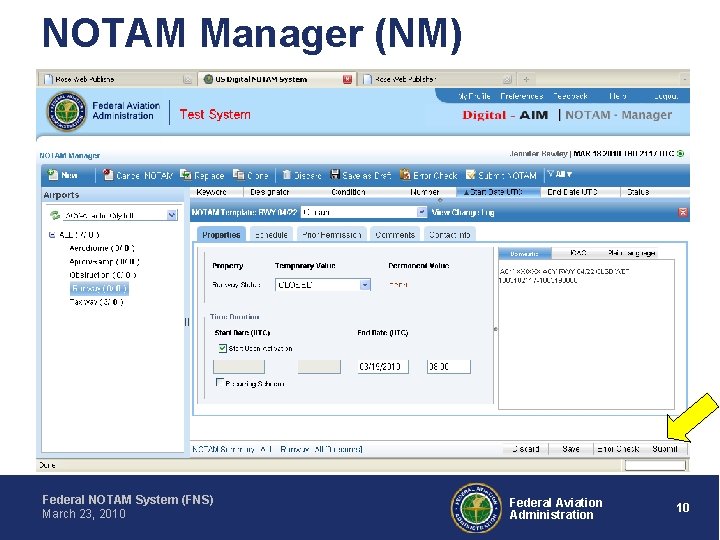Select the highlighted Runway tree item

(x=99, y=288)
